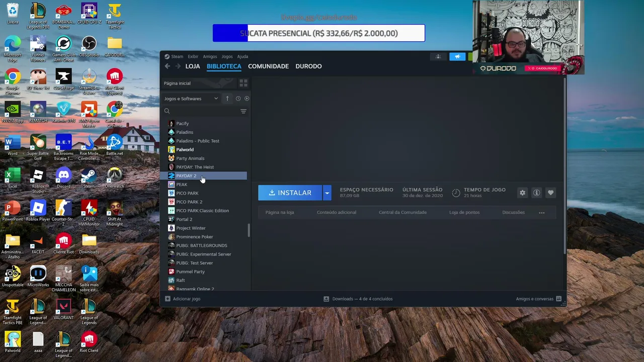Select the BIBLIOTECA tab

[x=224, y=66]
